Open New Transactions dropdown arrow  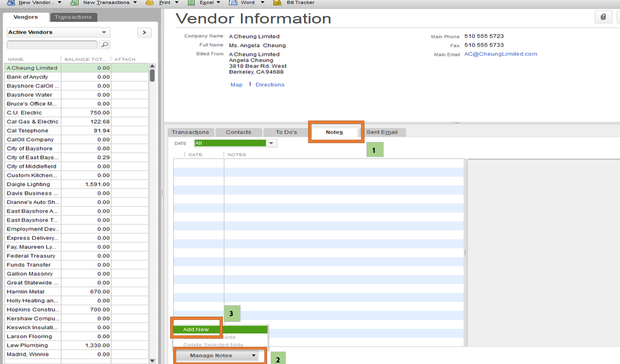click(x=135, y=2)
